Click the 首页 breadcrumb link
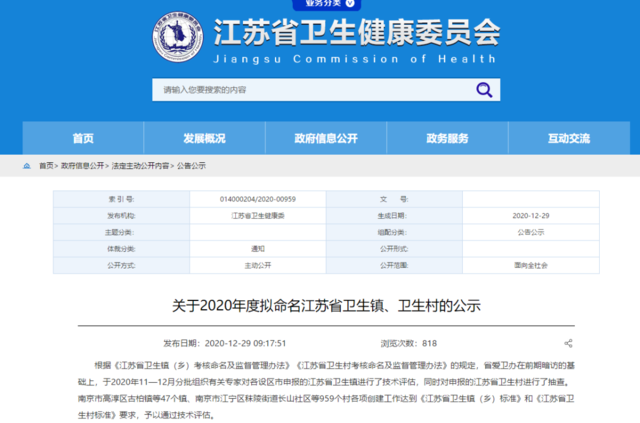This screenshot has width=640, height=423. [x=46, y=166]
